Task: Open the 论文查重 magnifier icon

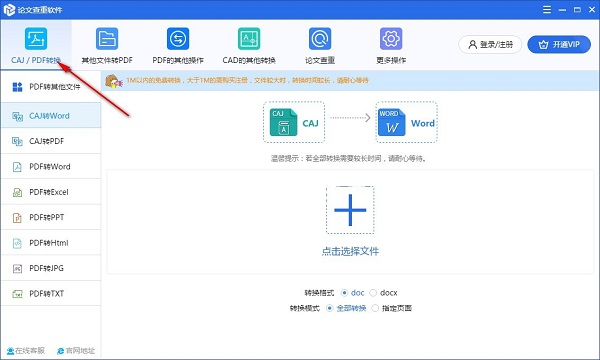Action: point(320,39)
